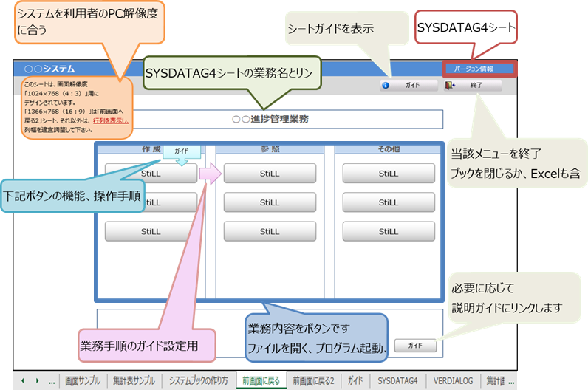Open the システムブックの作り方 sheet tab

pos(199,380)
